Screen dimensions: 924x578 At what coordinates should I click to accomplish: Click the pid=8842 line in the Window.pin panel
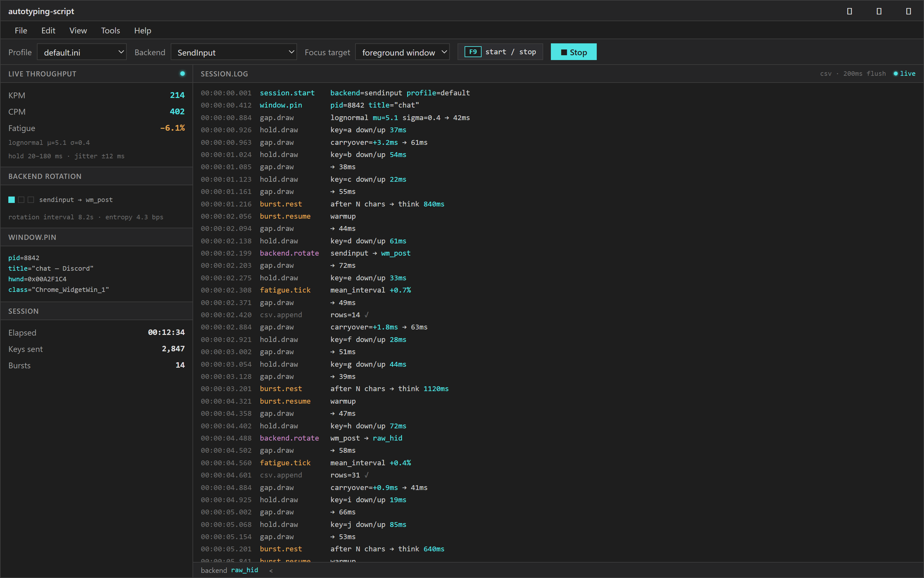pos(24,258)
